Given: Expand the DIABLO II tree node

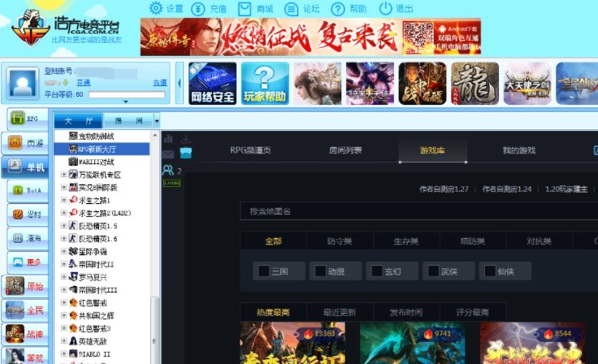Looking at the screenshot, I should click(x=63, y=353).
